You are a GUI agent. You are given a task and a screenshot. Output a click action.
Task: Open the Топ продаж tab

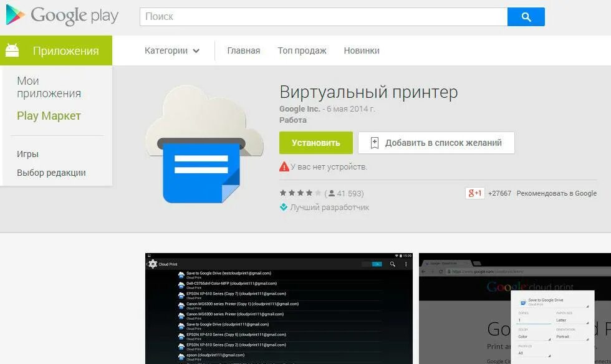tap(302, 50)
